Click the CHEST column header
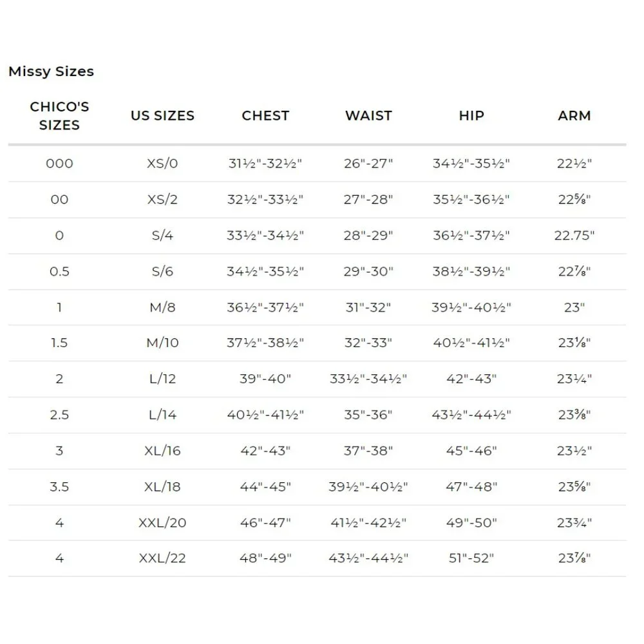This screenshot has height=644, width=644. point(266,116)
